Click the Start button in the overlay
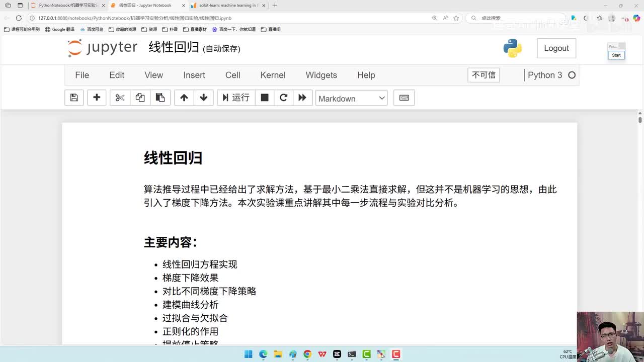The height and width of the screenshot is (362, 644). (616, 55)
